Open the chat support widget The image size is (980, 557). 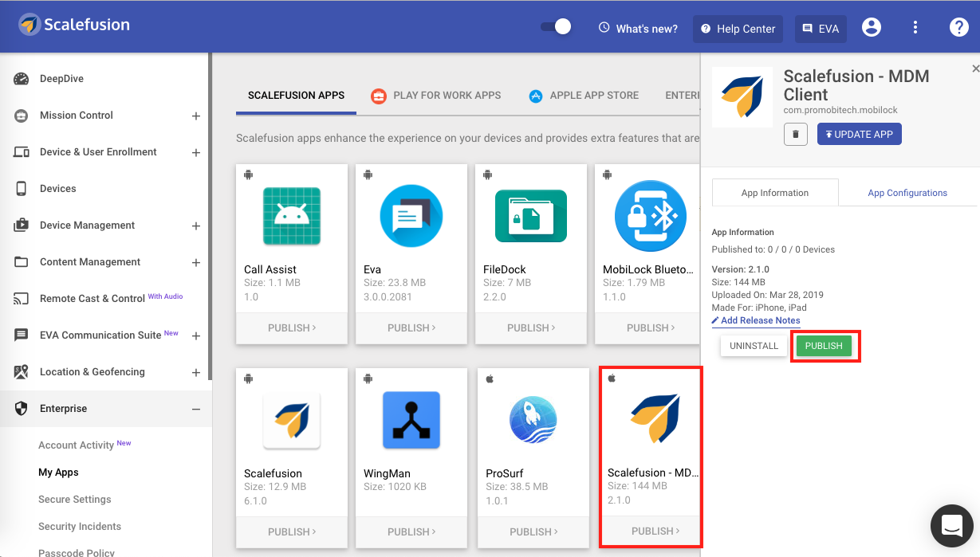(x=952, y=525)
